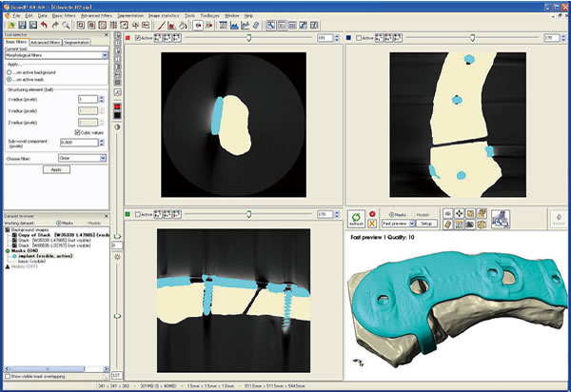Click the black Models (OFF) triangle icon

(8, 266)
